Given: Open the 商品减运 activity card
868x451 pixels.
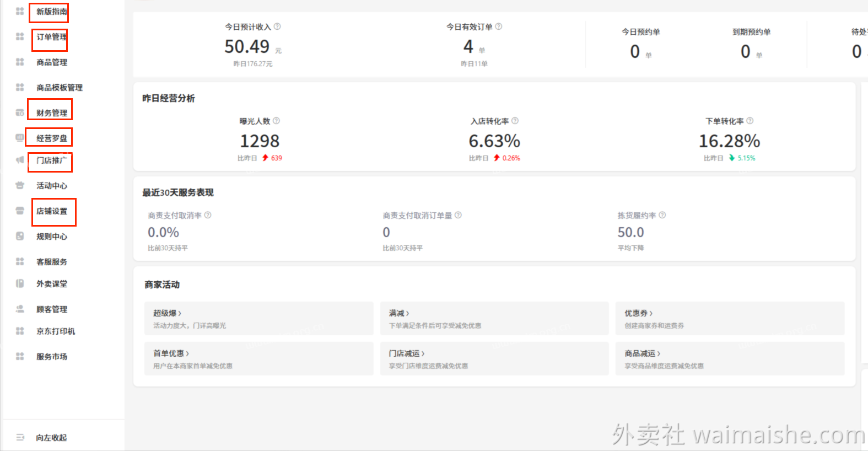Looking at the screenshot, I should pyautogui.click(x=730, y=358).
